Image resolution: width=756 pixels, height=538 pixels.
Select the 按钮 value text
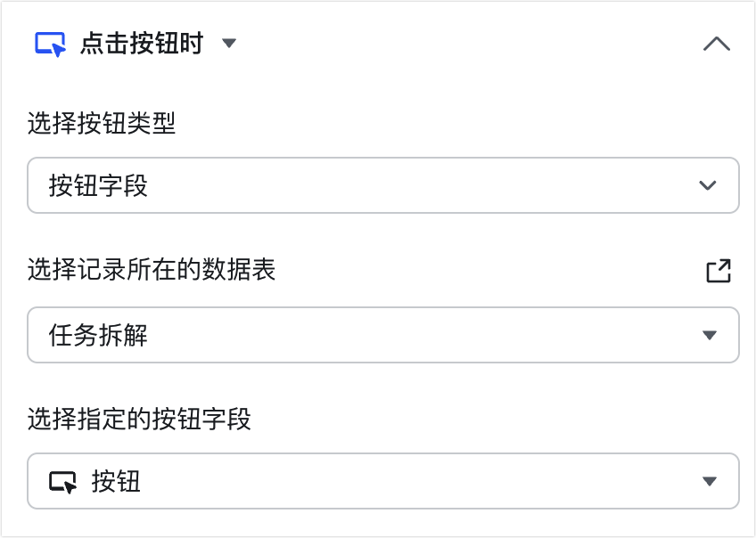(x=116, y=481)
